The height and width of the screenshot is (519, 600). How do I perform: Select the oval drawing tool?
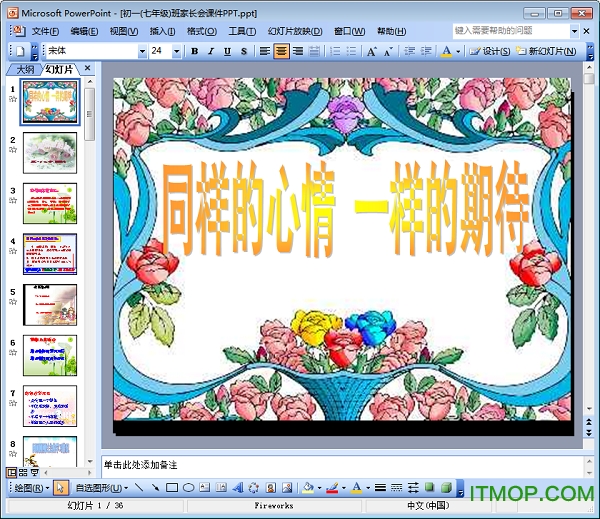188,488
